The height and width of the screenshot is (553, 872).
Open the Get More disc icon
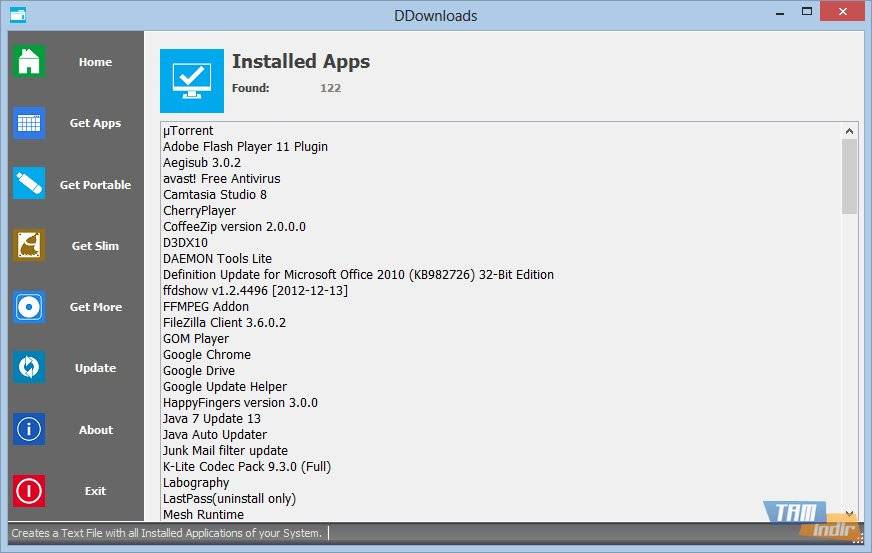(x=29, y=307)
